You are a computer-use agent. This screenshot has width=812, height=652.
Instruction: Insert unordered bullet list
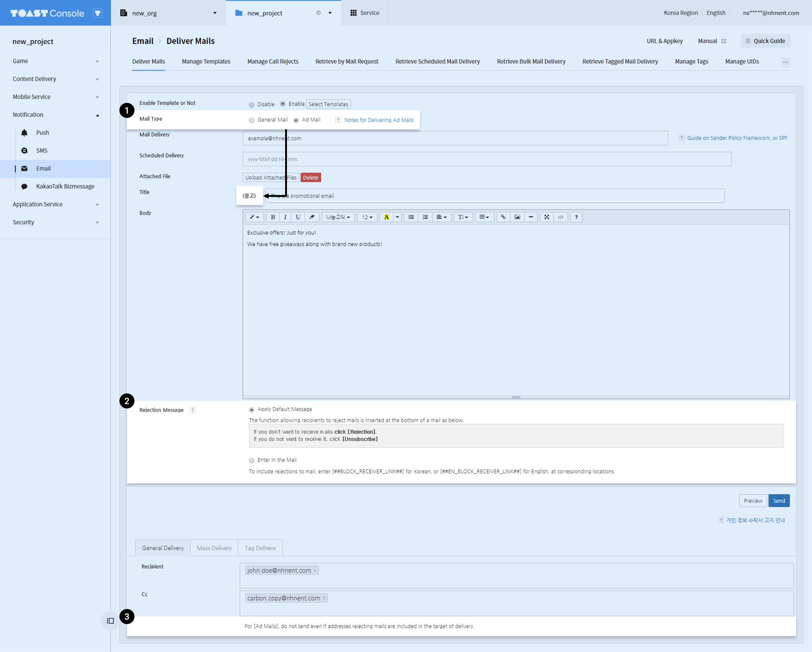pyautogui.click(x=411, y=217)
